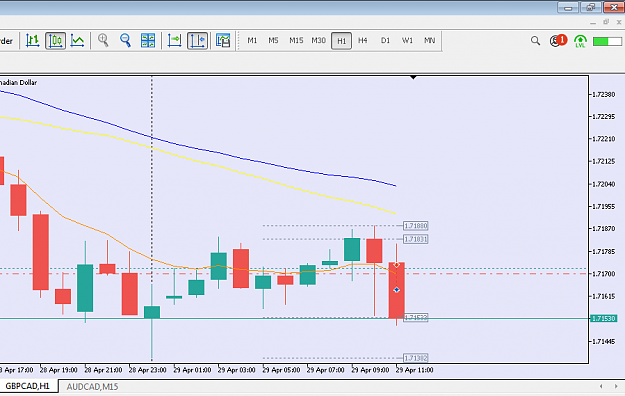This screenshot has width=625, height=396.
Task: Click the green LVL signal icon
Action: (580, 41)
